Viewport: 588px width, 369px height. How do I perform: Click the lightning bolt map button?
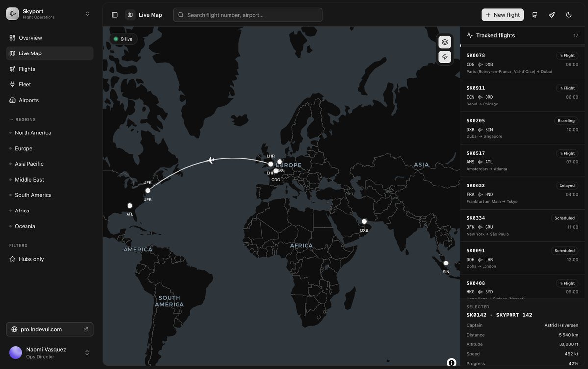pos(445,57)
